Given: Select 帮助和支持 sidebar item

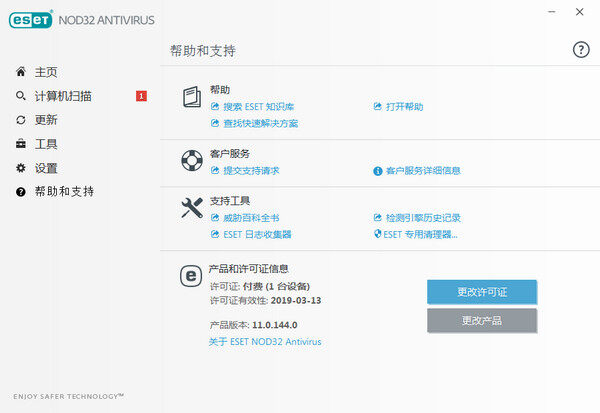Looking at the screenshot, I should 64,191.
